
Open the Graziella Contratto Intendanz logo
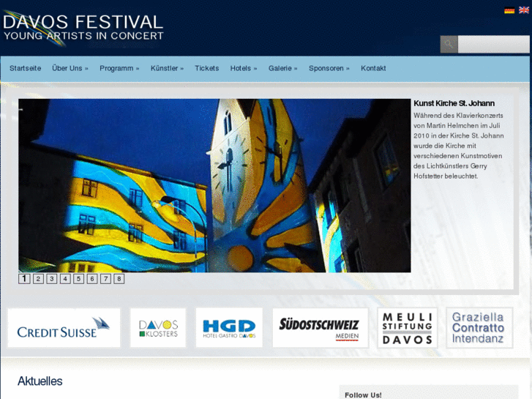[479, 328]
